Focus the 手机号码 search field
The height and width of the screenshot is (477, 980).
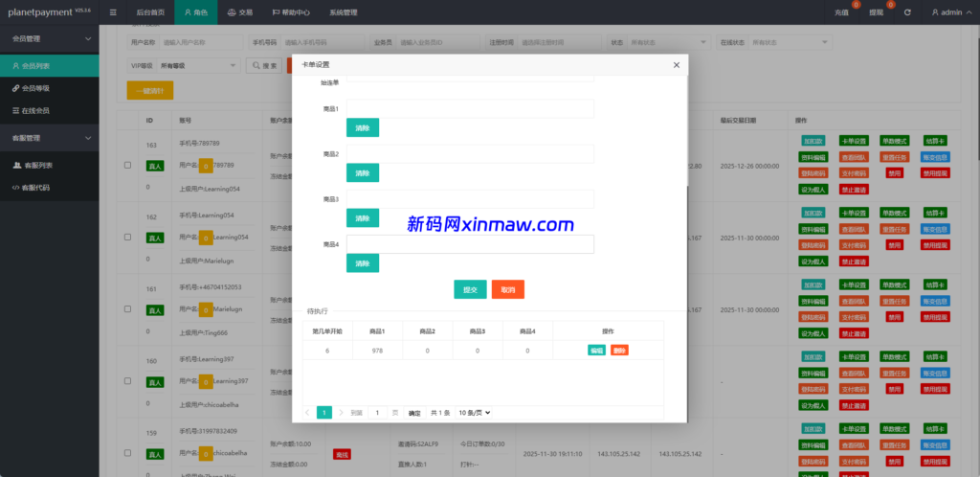point(323,42)
